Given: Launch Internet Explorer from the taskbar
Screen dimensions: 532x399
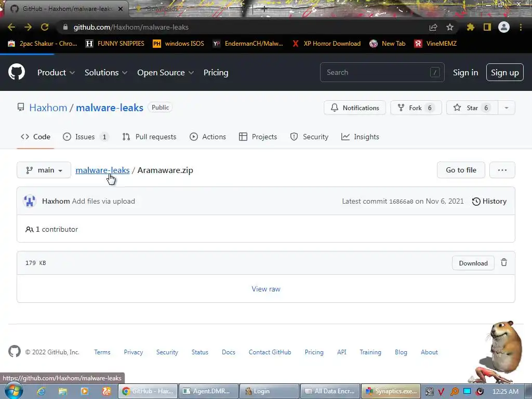Looking at the screenshot, I should 41,391.
